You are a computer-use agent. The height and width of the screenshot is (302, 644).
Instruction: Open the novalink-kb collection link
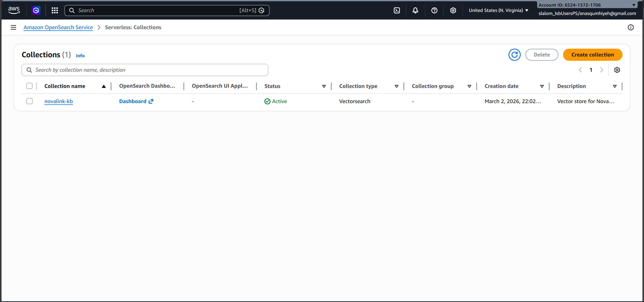[x=59, y=101]
